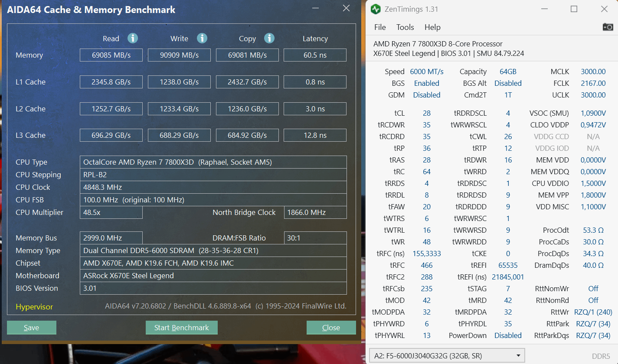The height and width of the screenshot is (364, 618).
Task: Click the ProcOdt value 53.3 Ω
Action: click(x=593, y=230)
